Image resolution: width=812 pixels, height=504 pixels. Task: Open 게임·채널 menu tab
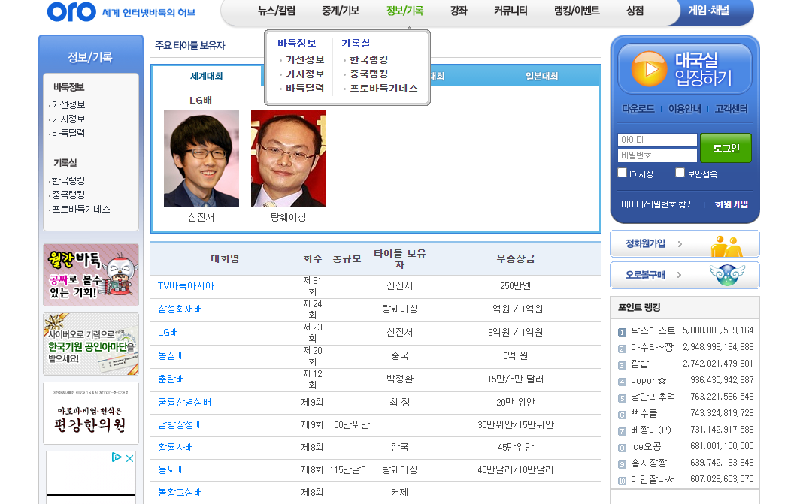[708, 11]
